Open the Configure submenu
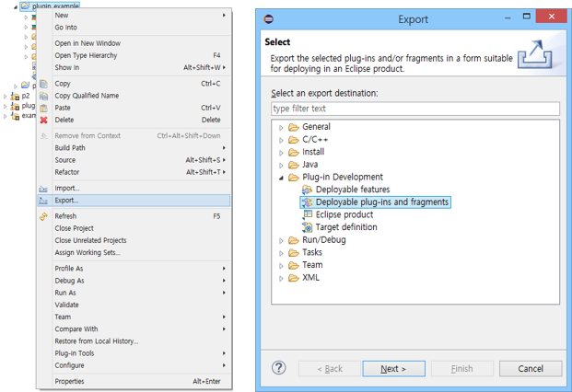This screenshot has width=572, height=392. pyautogui.click(x=134, y=365)
